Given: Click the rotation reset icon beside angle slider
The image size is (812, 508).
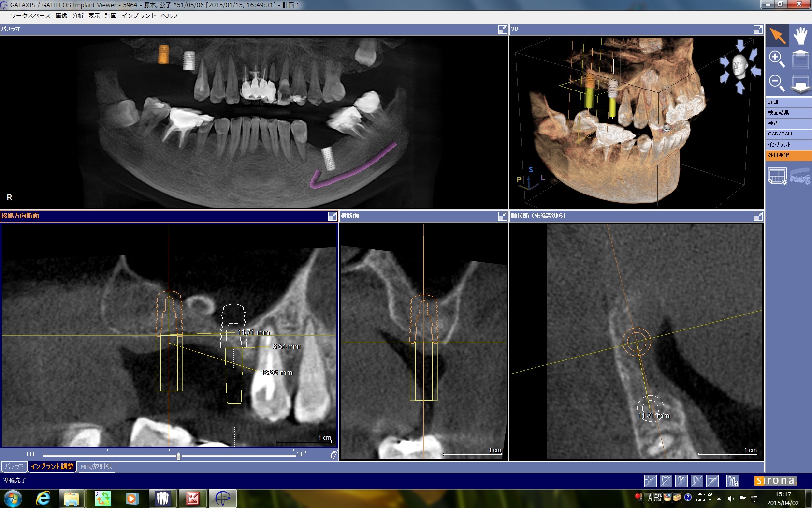Looking at the screenshot, I should tap(333, 455).
